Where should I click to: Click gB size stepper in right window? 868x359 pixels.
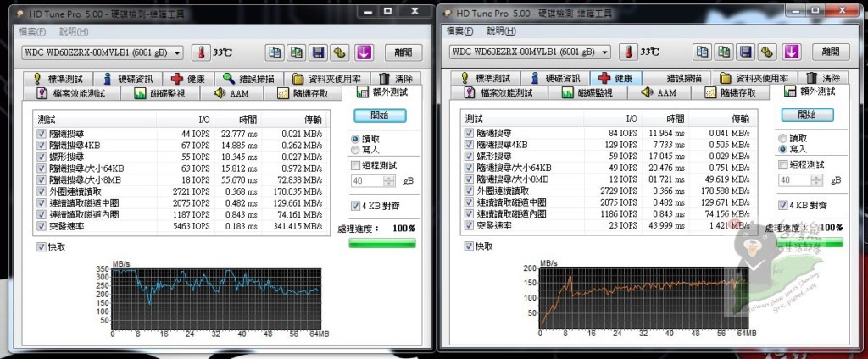click(816, 180)
